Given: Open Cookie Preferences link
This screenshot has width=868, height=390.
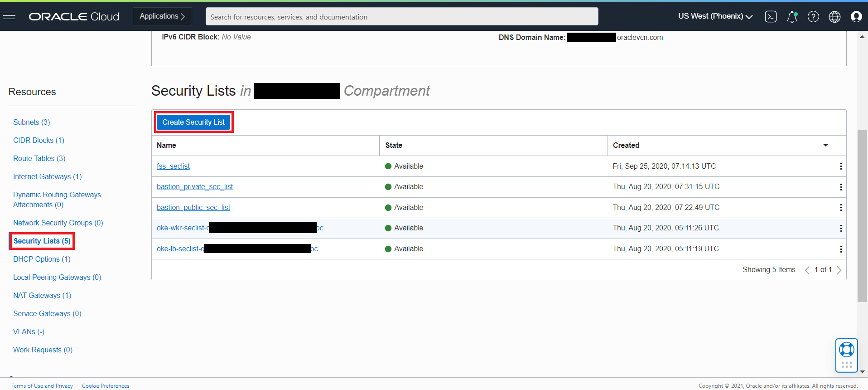Looking at the screenshot, I should pos(106,386).
